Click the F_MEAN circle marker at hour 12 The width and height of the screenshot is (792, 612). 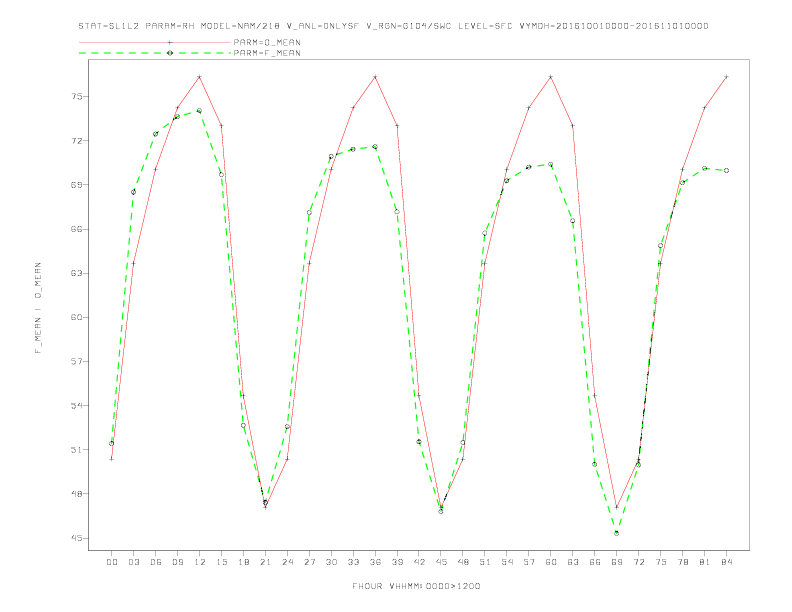point(200,111)
